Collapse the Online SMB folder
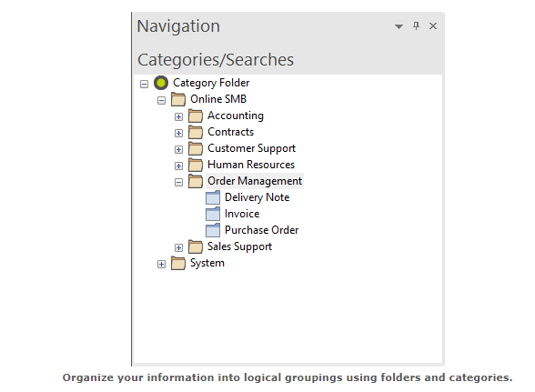This screenshot has width=535, height=392. coord(161,100)
